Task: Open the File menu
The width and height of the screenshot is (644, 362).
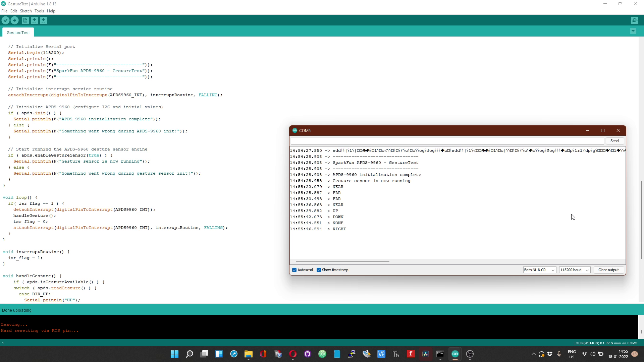Action: point(4,11)
